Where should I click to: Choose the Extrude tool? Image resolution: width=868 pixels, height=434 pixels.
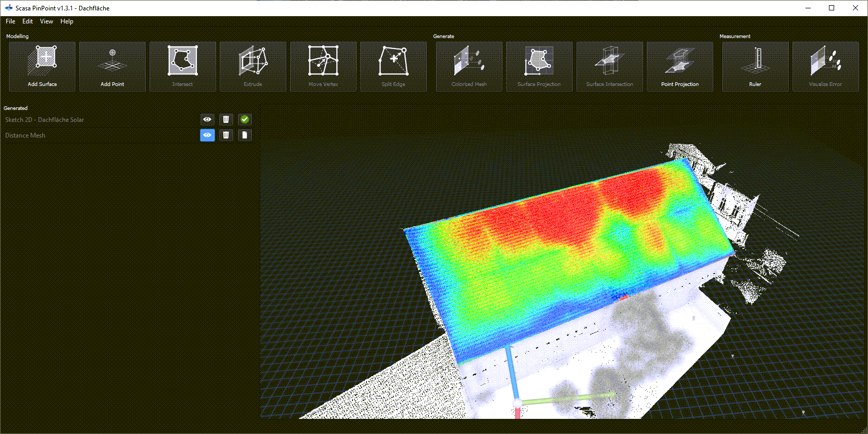(x=253, y=67)
